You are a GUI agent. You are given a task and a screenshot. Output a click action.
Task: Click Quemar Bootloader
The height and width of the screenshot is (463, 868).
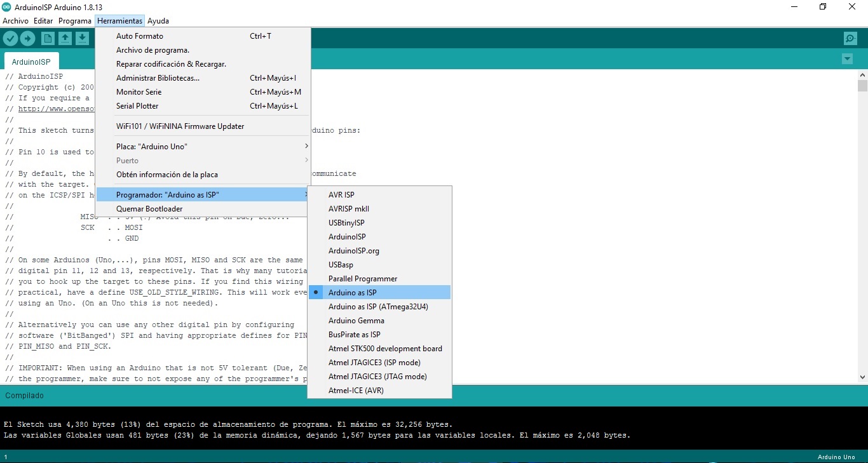pos(149,208)
